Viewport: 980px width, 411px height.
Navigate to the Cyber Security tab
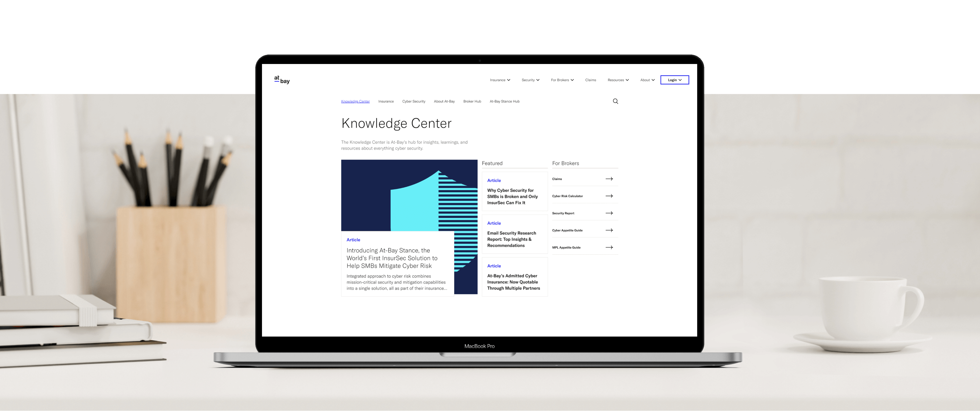click(413, 101)
